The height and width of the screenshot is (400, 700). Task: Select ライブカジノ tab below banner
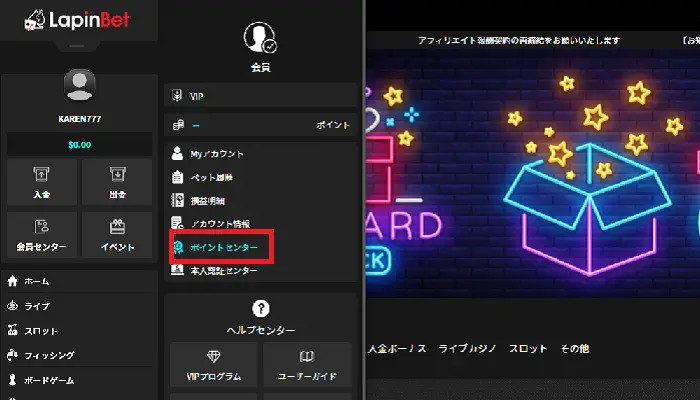click(x=469, y=349)
